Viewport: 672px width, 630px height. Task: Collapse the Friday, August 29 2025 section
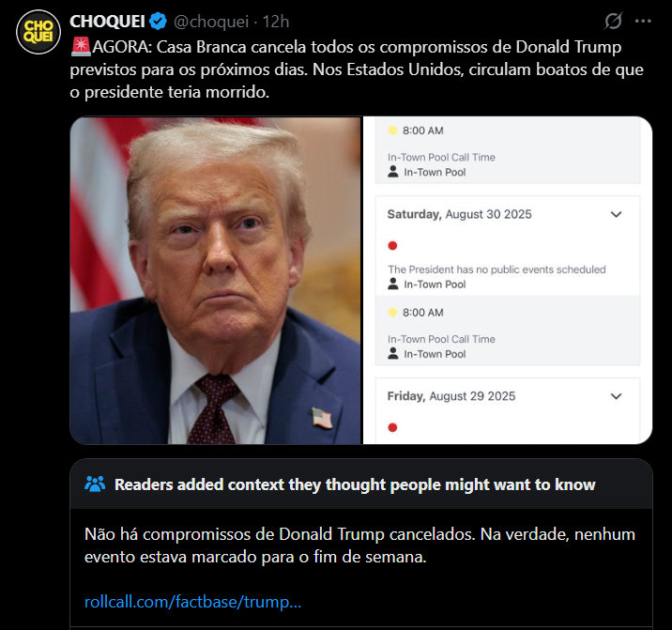(616, 396)
